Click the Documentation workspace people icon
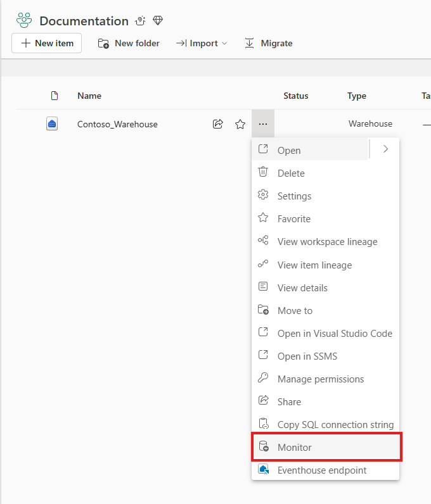The width and height of the screenshot is (431, 504). (x=24, y=20)
